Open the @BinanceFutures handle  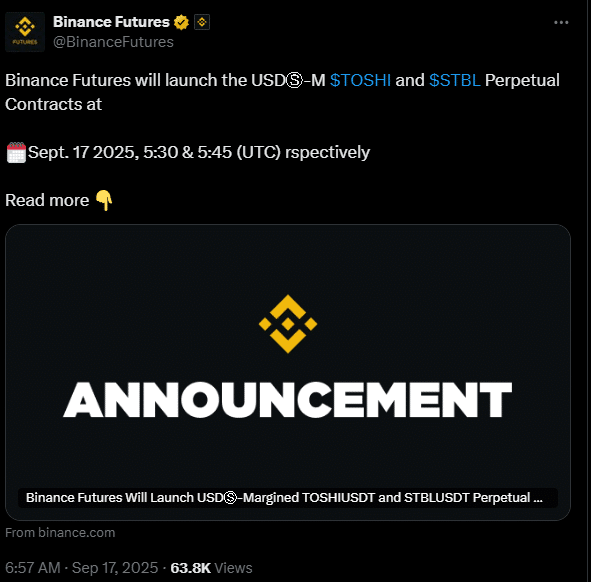point(113,42)
